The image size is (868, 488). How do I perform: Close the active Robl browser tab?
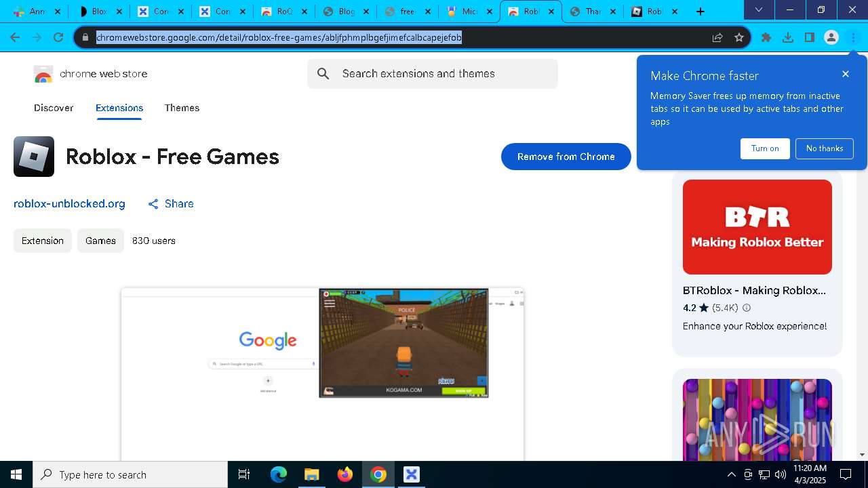pyautogui.click(x=551, y=12)
